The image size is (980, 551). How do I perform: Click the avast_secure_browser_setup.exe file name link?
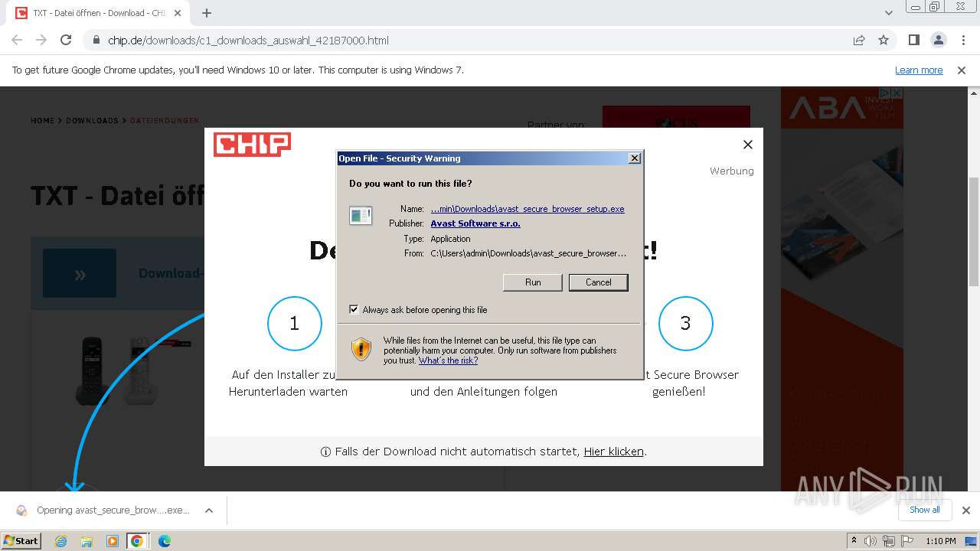coord(528,209)
